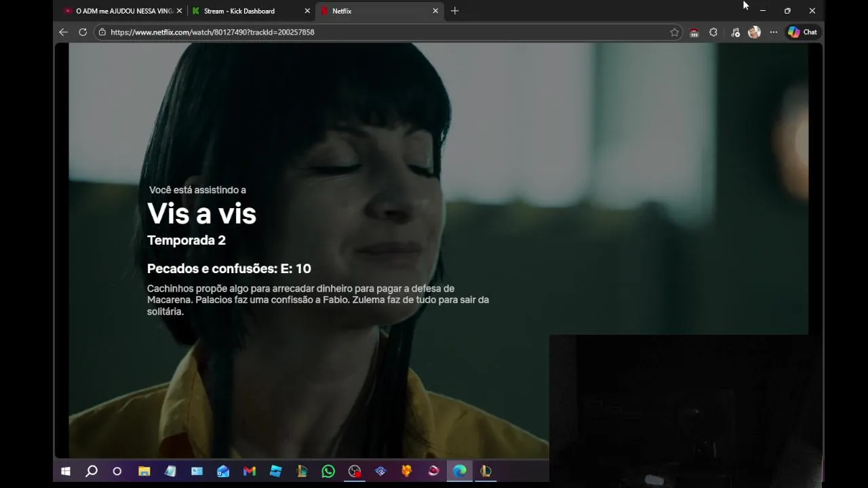This screenshot has height=488, width=868.
Task: Open Edge Settings and more menu
Action: (774, 32)
